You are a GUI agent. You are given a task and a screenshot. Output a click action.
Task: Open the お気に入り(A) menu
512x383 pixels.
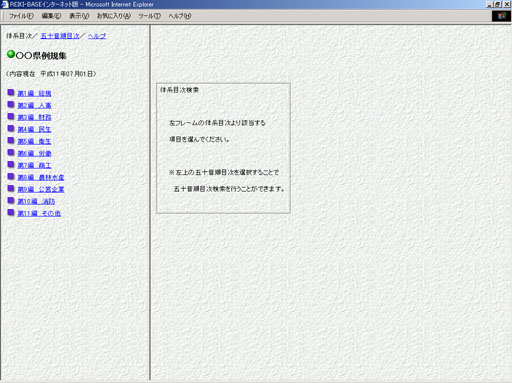point(114,16)
